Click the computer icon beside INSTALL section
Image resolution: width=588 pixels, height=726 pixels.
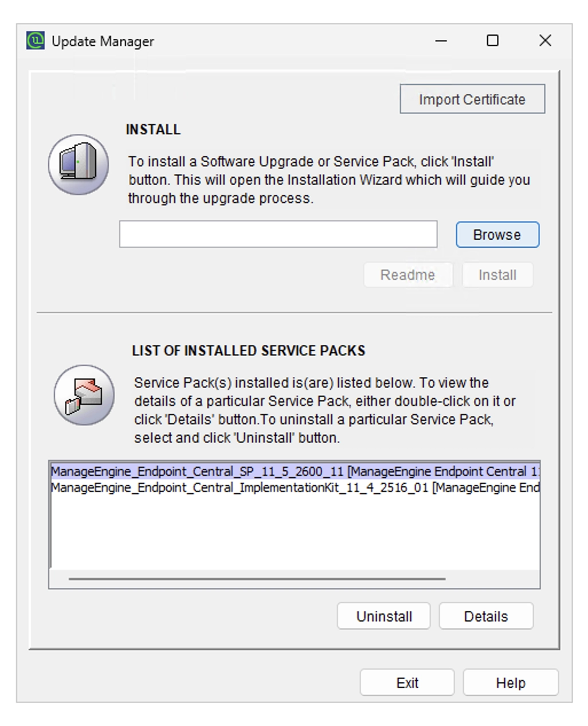[x=79, y=165]
